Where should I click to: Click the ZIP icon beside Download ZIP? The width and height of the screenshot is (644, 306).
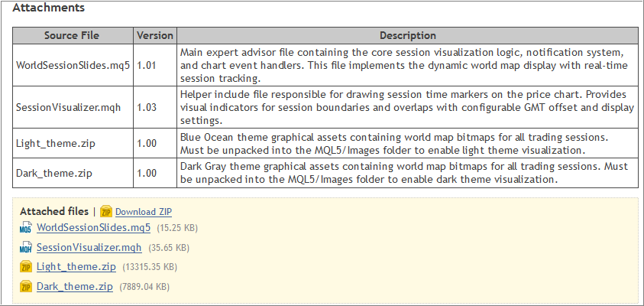coord(106,212)
